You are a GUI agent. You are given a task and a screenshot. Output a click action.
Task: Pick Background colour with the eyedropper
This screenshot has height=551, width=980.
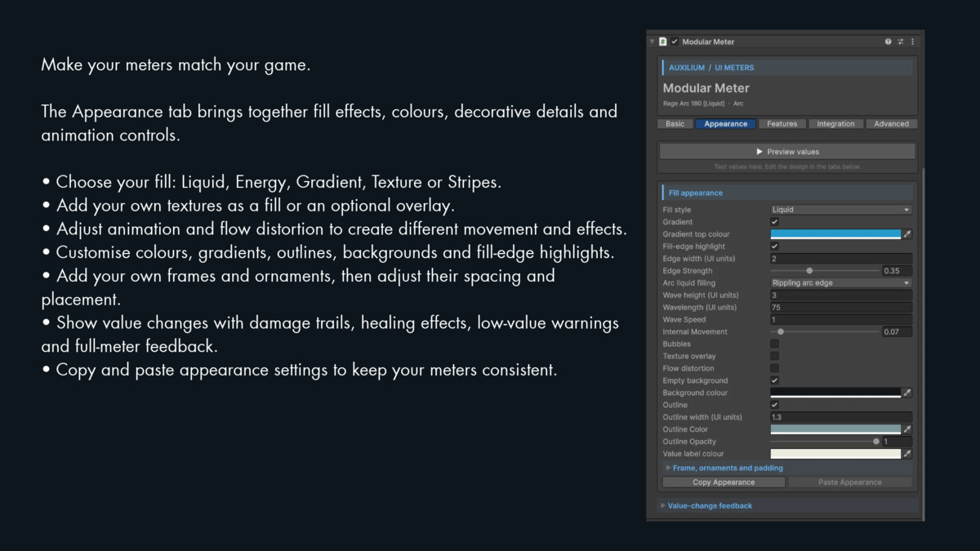pos(907,393)
